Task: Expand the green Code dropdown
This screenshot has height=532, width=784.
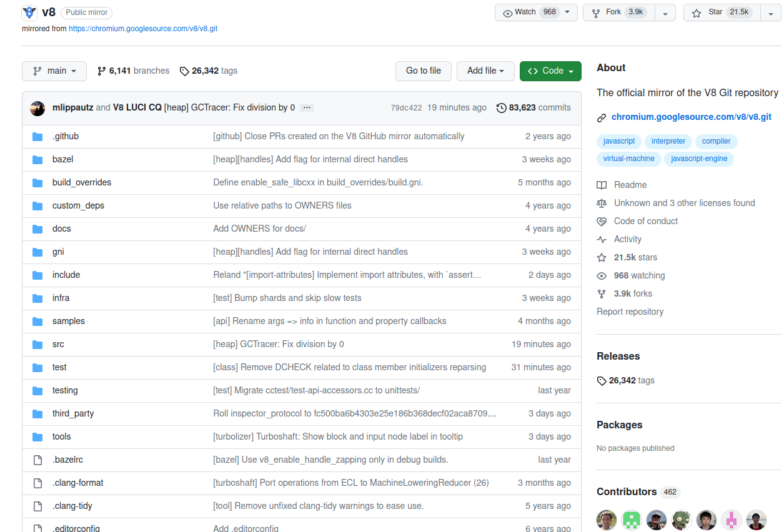Action: [x=550, y=71]
